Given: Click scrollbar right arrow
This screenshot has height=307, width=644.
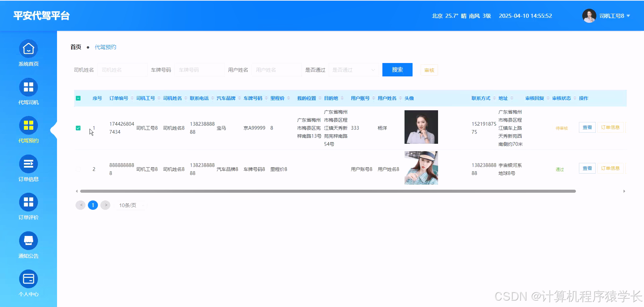Looking at the screenshot, I should tap(624, 191).
